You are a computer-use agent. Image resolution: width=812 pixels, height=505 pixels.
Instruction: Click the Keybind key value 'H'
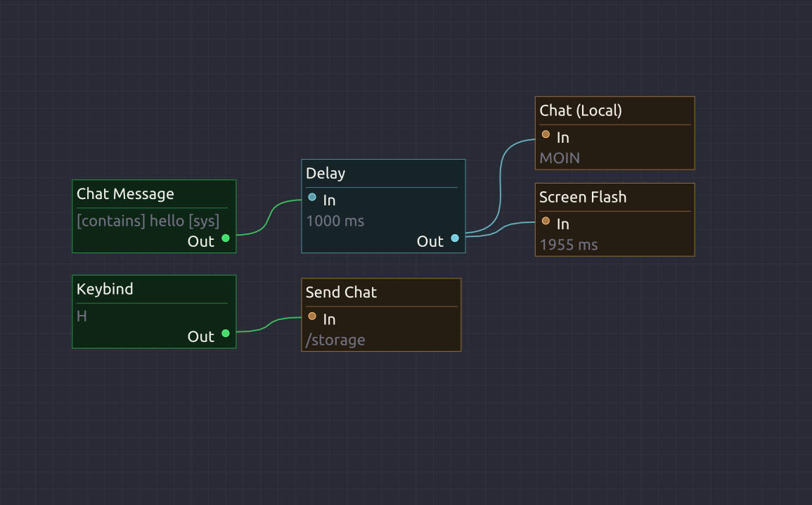pos(82,316)
